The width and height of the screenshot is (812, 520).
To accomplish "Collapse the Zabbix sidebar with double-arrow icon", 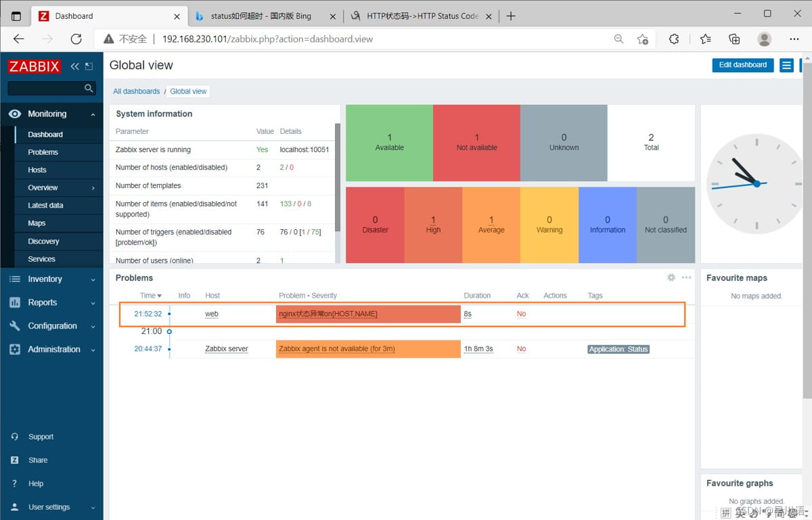I will pyautogui.click(x=75, y=66).
